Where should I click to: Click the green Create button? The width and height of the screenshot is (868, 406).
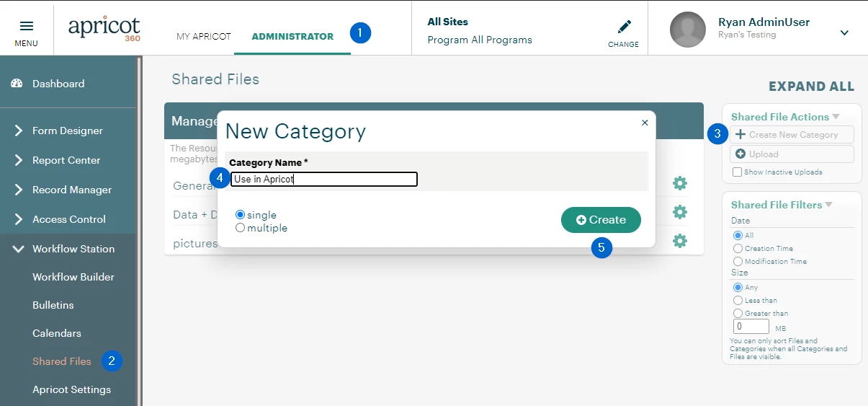(x=601, y=220)
